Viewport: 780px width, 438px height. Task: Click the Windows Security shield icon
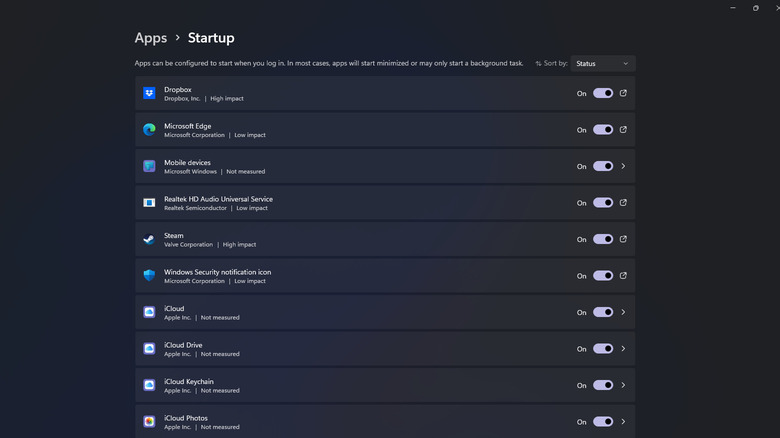coord(149,276)
